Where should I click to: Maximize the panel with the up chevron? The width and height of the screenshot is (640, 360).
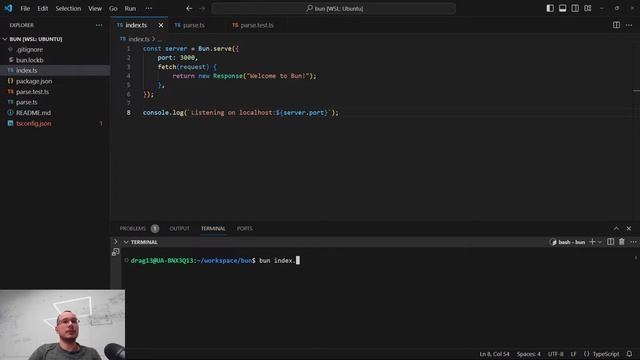coord(616,229)
